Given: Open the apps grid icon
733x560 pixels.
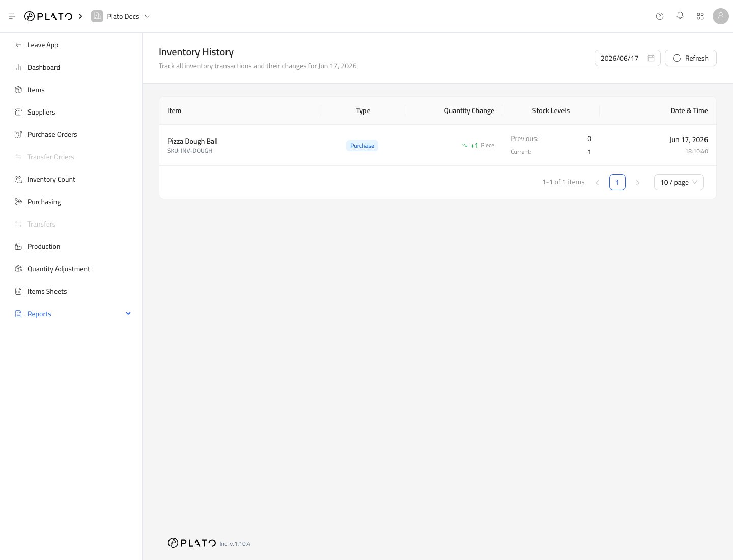Looking at the screenshot, I should 700,16.
